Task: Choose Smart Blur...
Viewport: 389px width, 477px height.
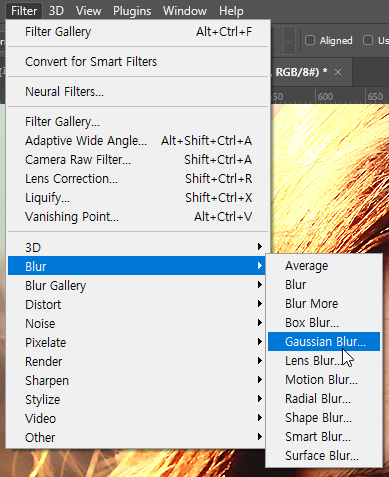Action: (324, 437)
